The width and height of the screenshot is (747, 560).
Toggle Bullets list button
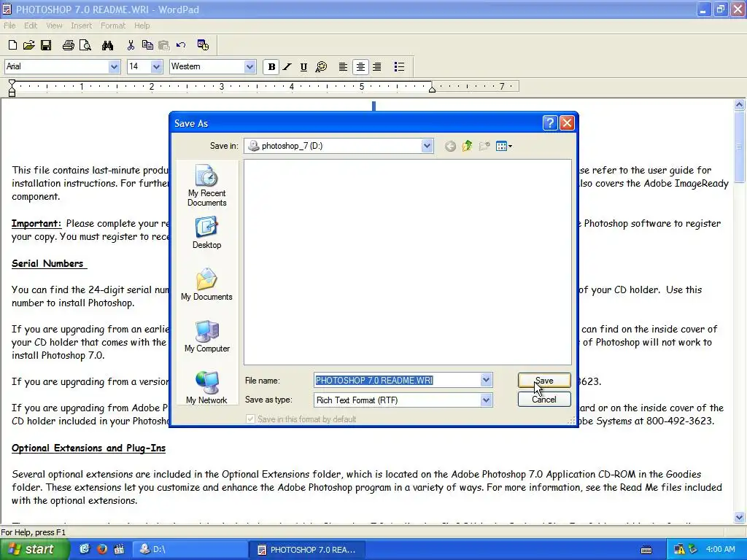point(399,66)
